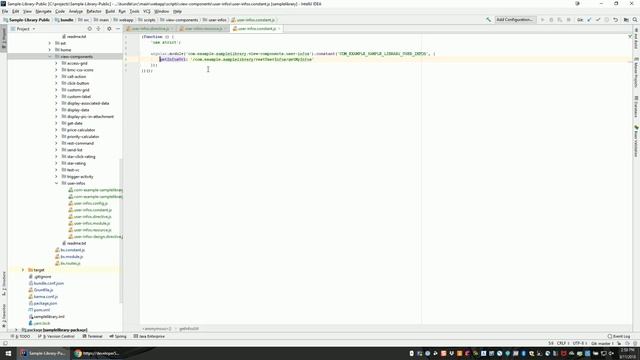
Task: Select the star-rating folder
Action: 76,163
